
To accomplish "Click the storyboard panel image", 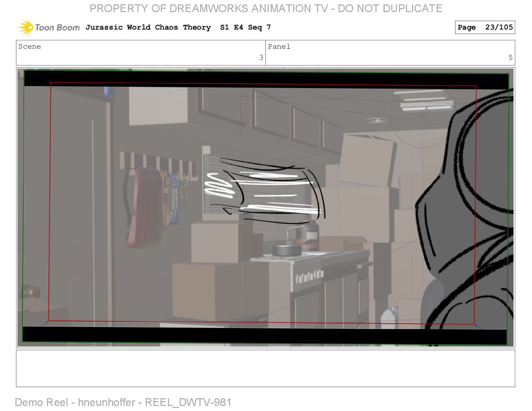I will [265, 208].
